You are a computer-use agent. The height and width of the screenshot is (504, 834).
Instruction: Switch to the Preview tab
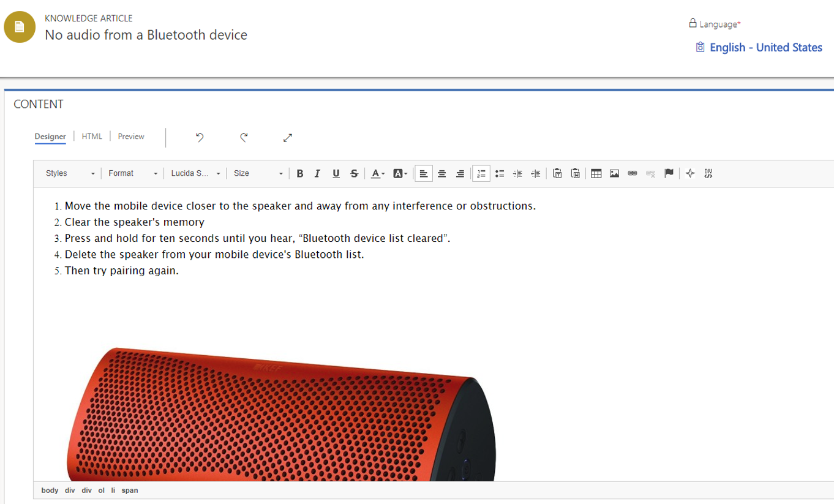click(x=131, y=137)
